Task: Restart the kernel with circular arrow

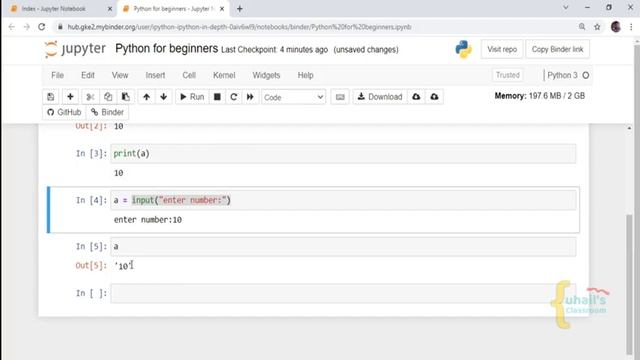Action: click(234, 97)
